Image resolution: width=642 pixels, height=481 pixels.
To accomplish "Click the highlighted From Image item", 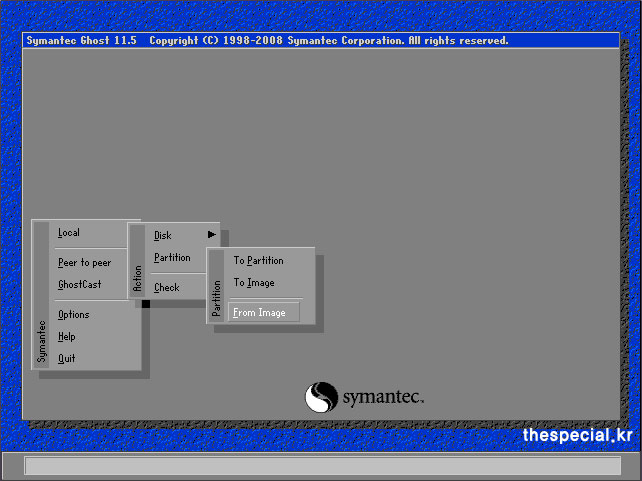I will (264, 312).
